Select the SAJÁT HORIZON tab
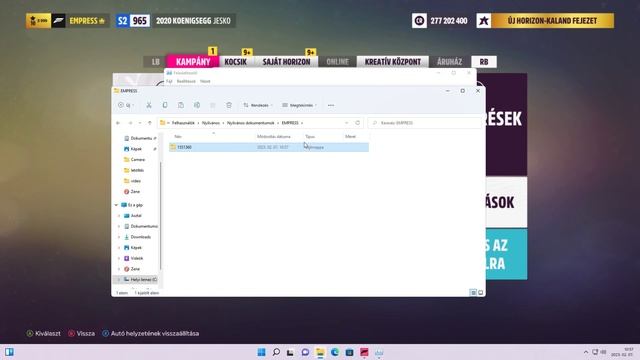The height and width of the screenshot is (360, 640). pyautogui.click(x=286, y=62)
